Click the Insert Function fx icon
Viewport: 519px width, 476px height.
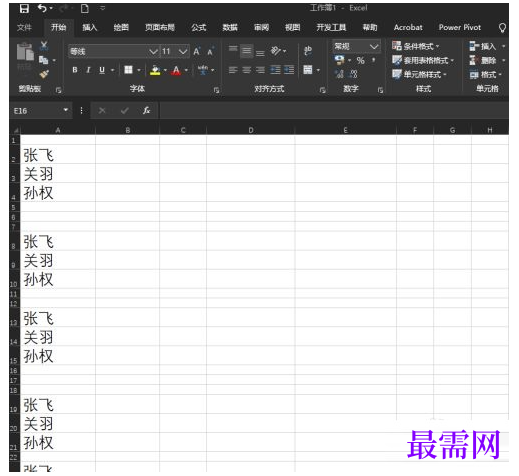146,110
